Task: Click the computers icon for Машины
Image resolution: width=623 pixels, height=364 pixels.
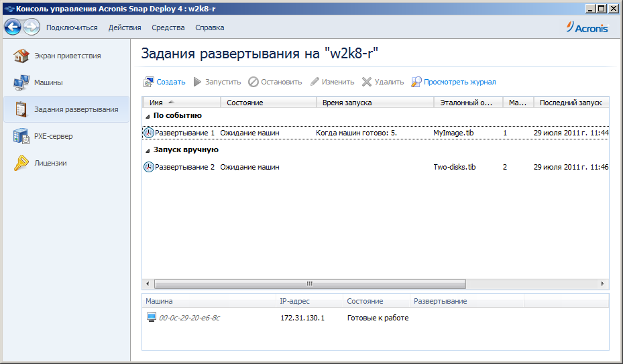Action: (21, 82)
